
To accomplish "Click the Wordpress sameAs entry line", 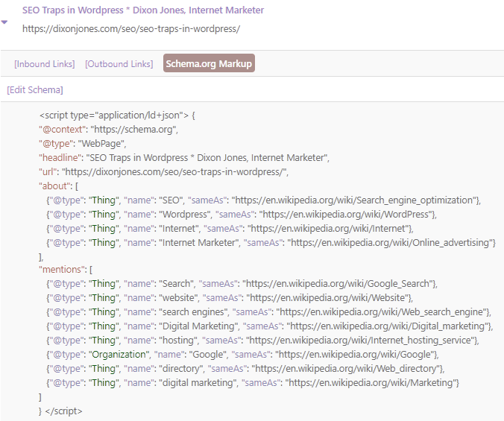I will pos(242,214).
